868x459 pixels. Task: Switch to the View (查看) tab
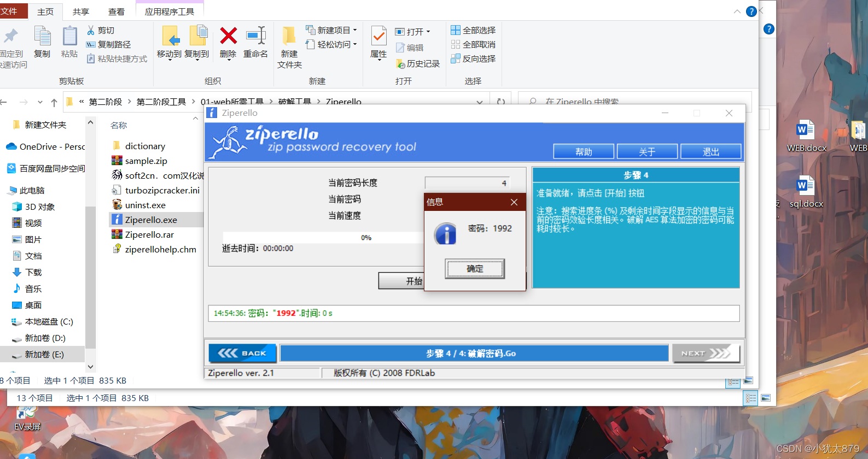point(116,11)
